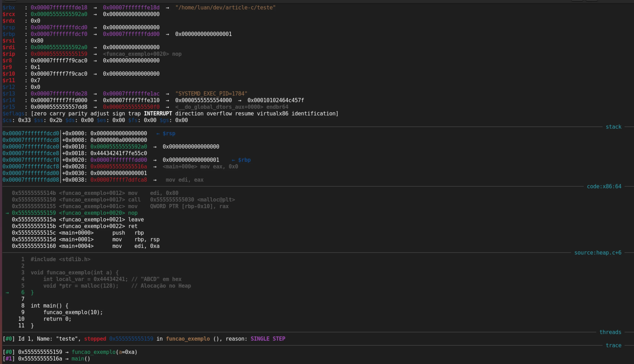Select the code:x86:64 panel header
Image resolution: width=634 pixels, height=364 pixels.
[604, 186]
